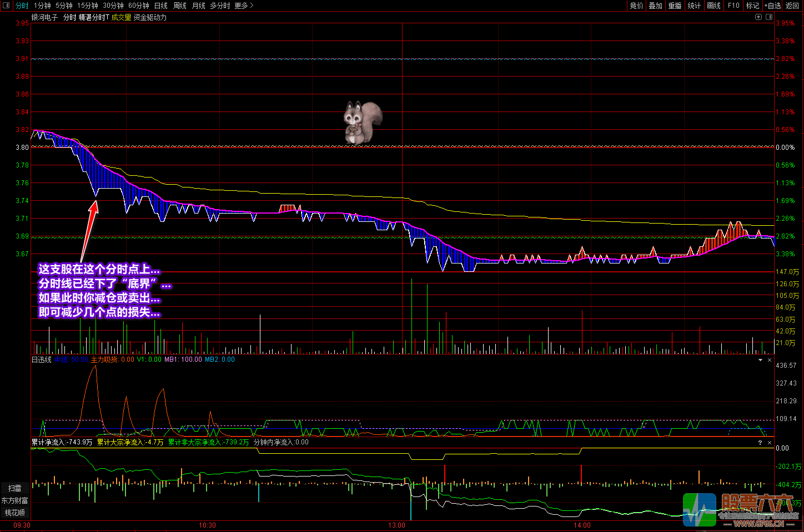Viewport: 804px width, 532px height.
Task: Add stock via +自选 button
Action: click(x=772, y=6)
